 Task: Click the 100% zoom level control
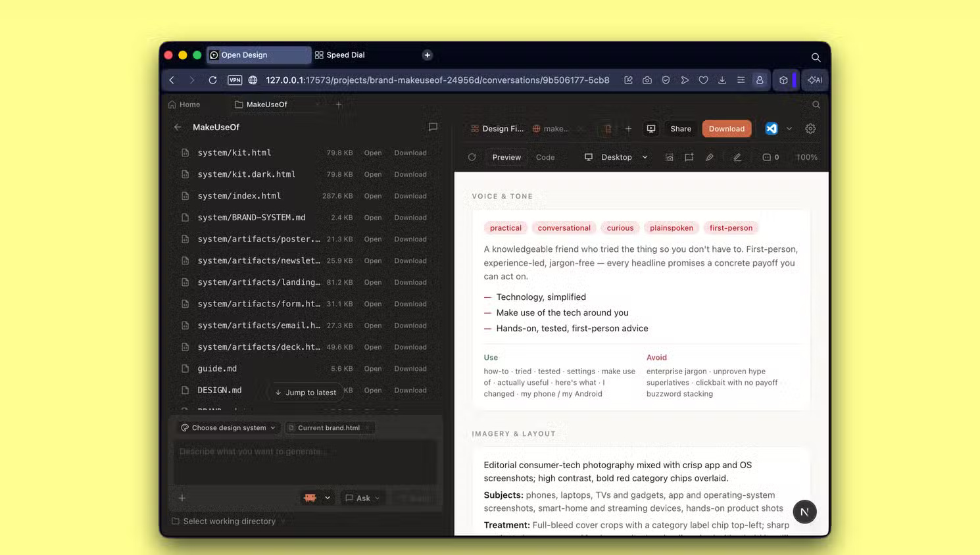pos(807,157)
